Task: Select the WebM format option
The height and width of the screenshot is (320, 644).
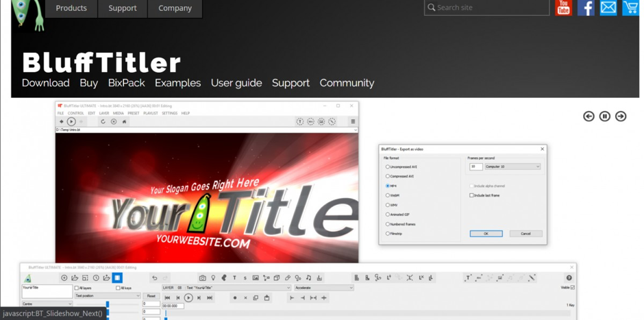Action: click(393, 195)
